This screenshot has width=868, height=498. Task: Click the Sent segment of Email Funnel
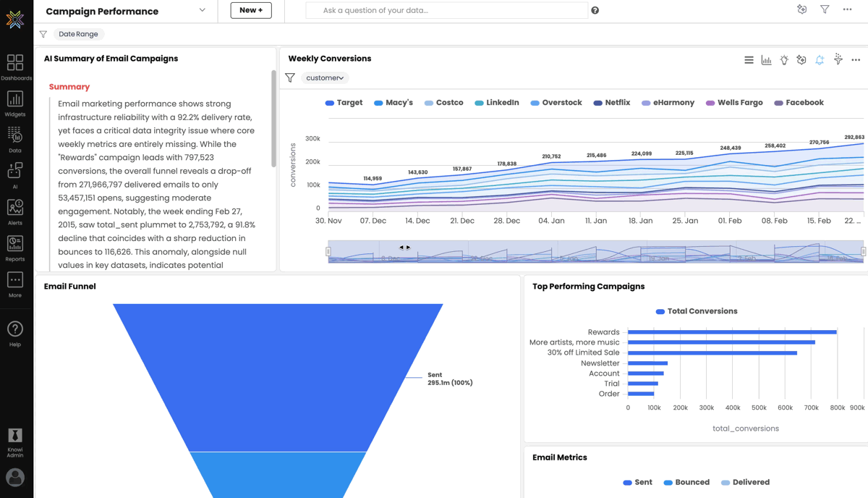pos(278,377)
